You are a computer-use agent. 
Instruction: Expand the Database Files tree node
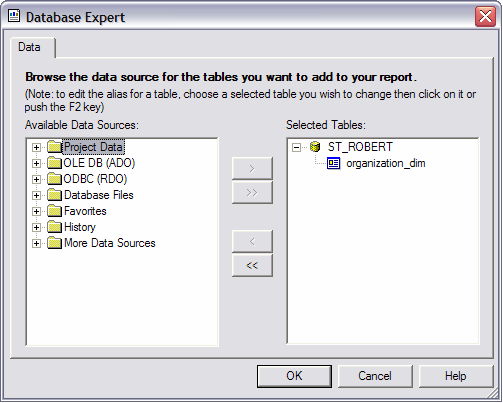click(x=36, y=195)
